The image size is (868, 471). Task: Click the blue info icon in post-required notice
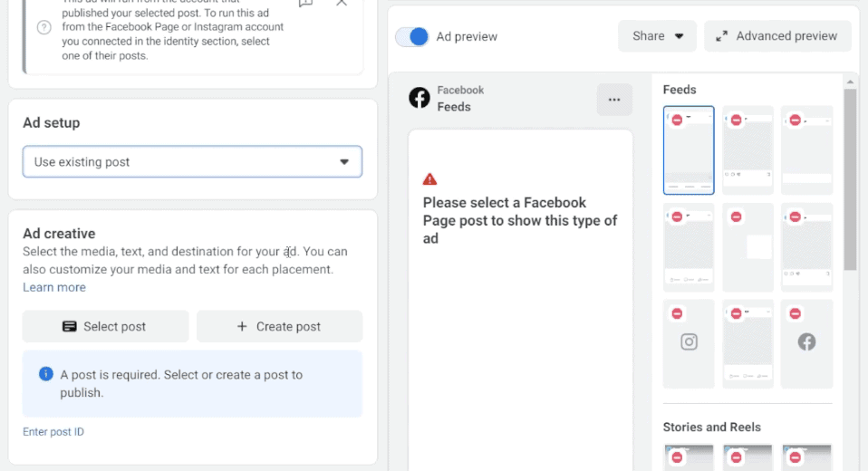pyautogui.click(x=45, y=374)
